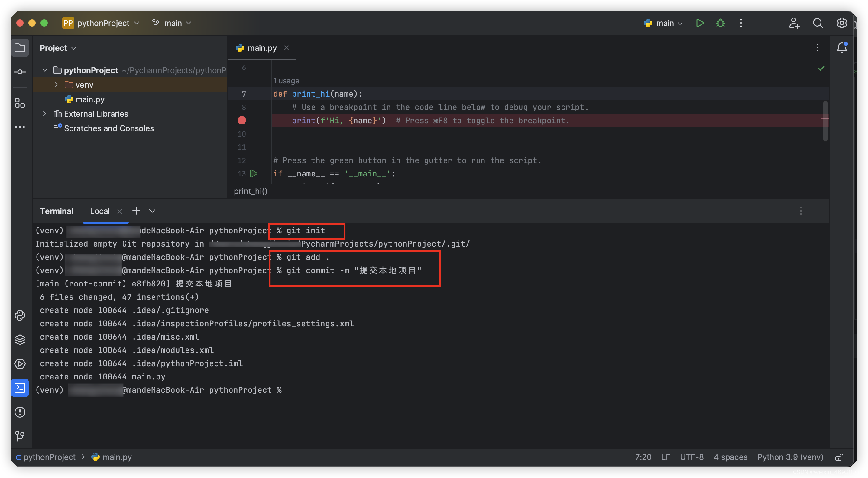Select the main.py editor tab
The image size is (868, 478).
click(261, 48)
